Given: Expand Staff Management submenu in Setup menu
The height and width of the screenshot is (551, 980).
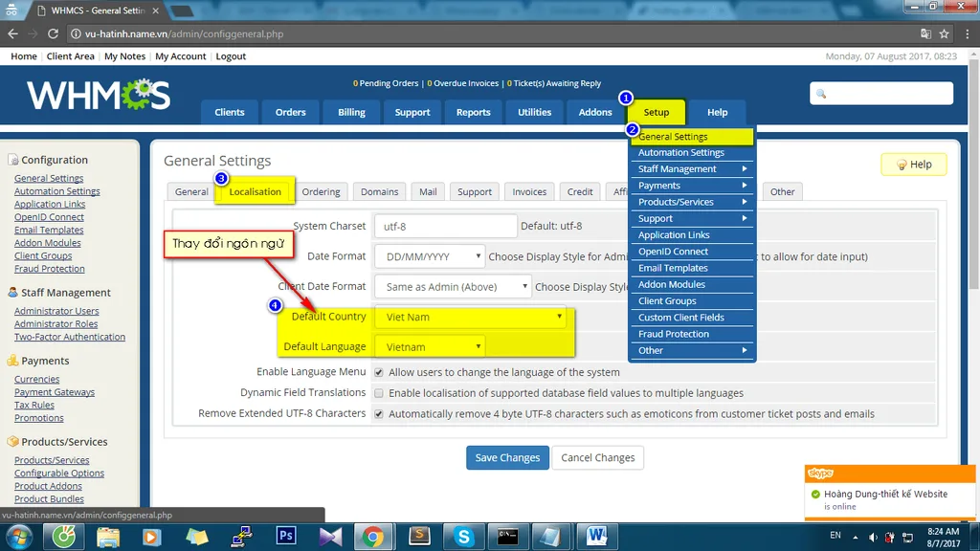Looking at the screenshot, I should pyautogui.click(x=692, y=168).
